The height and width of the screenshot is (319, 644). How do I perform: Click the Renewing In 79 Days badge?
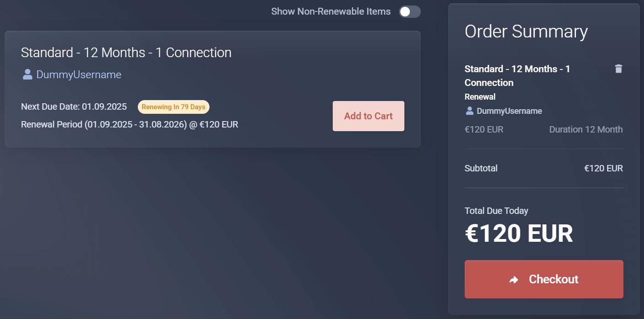173,106
